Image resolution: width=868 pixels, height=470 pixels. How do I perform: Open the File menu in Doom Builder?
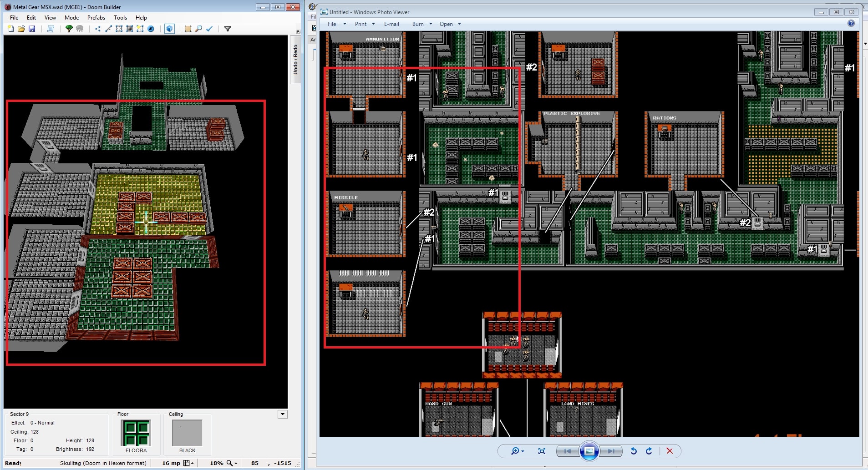(x=14, y=18)
